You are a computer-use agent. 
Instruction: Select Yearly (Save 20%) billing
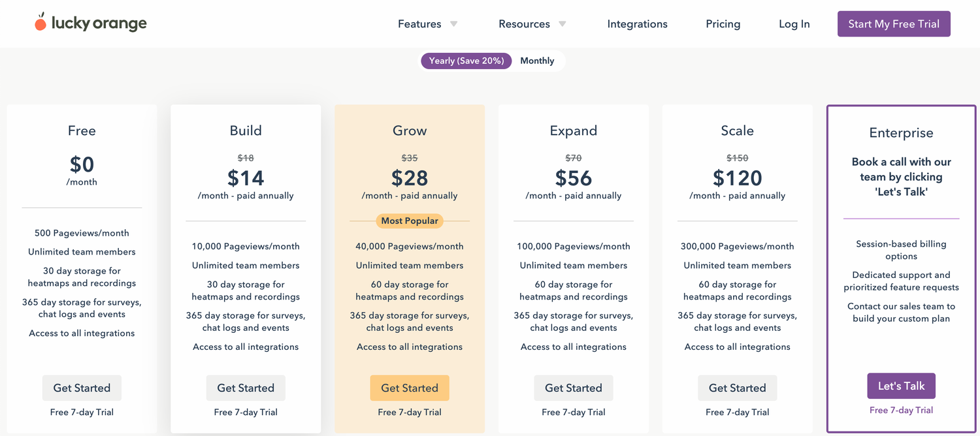[x=466, y=61]
